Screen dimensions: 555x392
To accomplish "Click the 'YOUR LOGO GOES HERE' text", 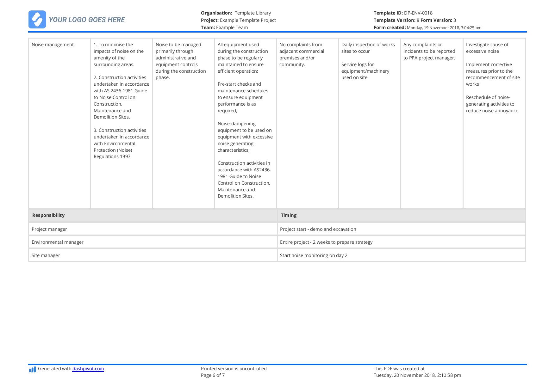I will pos(87,20).
